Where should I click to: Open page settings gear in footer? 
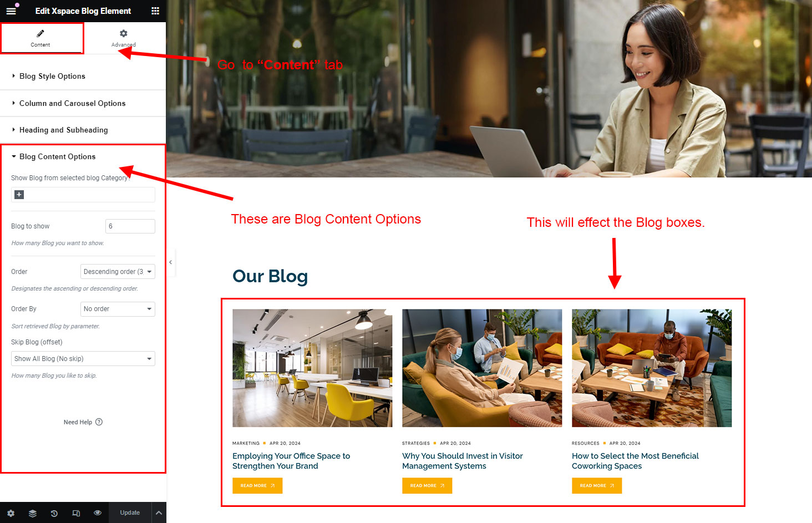pyautogui.click(x=11, y=513)
